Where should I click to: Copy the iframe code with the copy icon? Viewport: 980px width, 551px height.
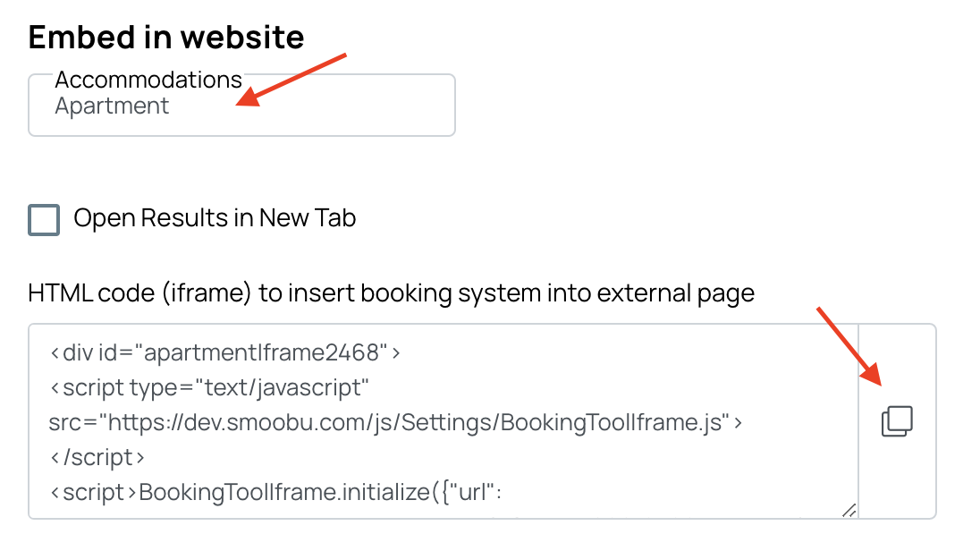tap(897, 421)
